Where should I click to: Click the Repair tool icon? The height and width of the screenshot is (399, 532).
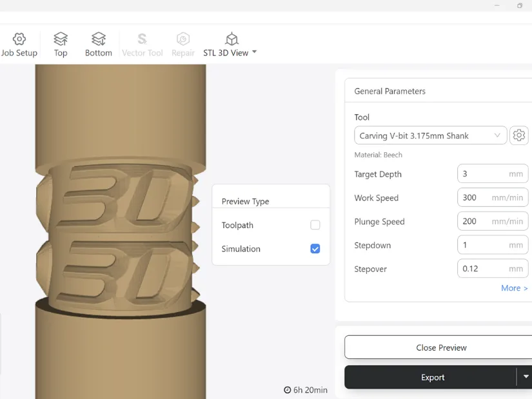(x=183, y=39)
